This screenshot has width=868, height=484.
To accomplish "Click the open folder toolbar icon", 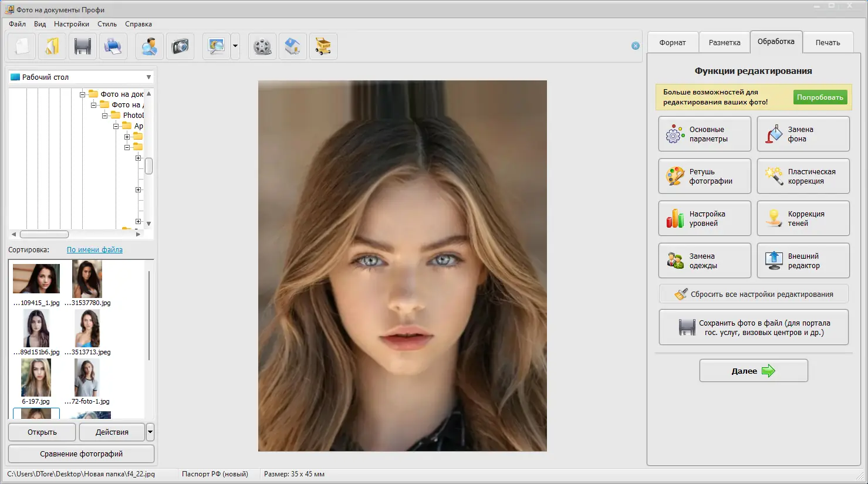I will pos(52,46).
